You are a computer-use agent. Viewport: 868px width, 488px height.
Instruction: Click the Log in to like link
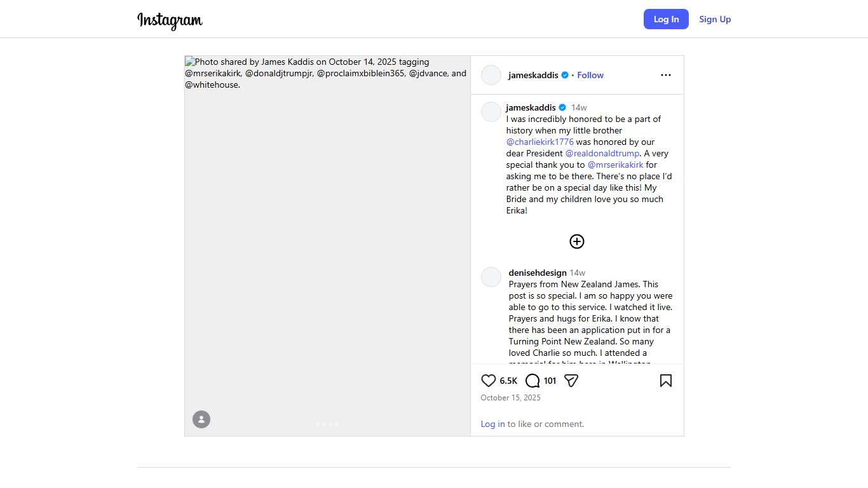[x=492, y=424]
